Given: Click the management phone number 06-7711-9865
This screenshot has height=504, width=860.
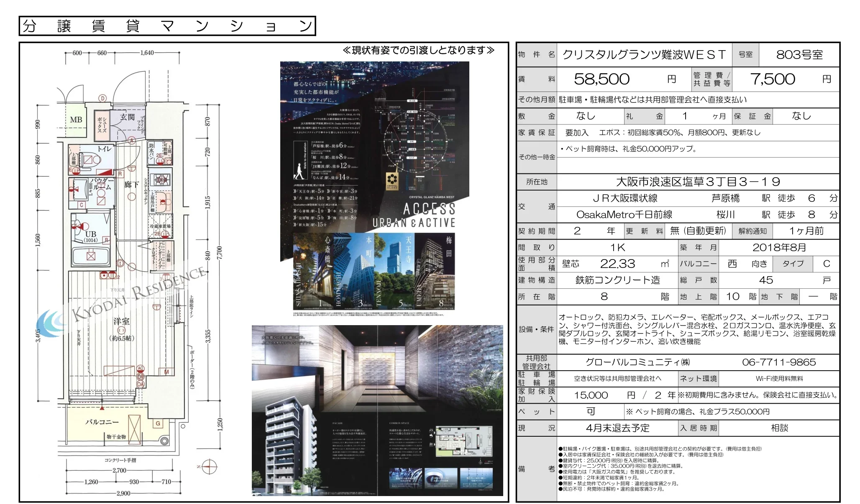Looking at the screenshot, I should (x=778, y=362).
